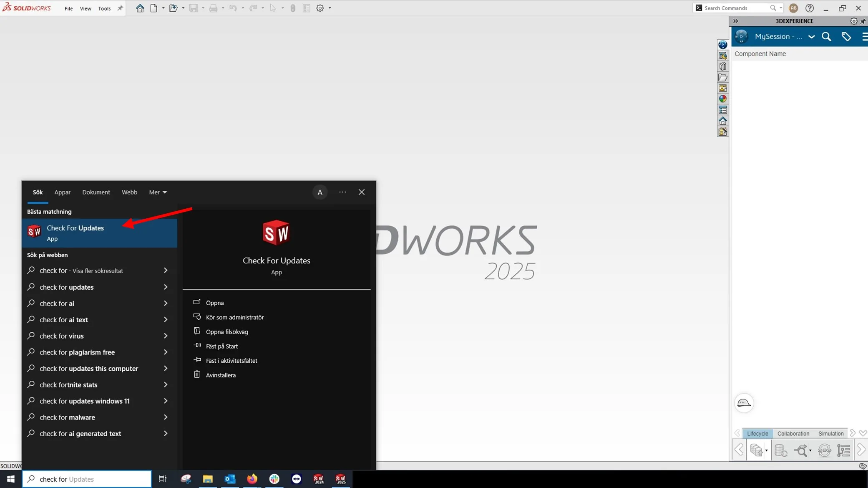
Task: Select the Dokument tab in Windows search
Action: pyautogui.click(x=96, y=192)
